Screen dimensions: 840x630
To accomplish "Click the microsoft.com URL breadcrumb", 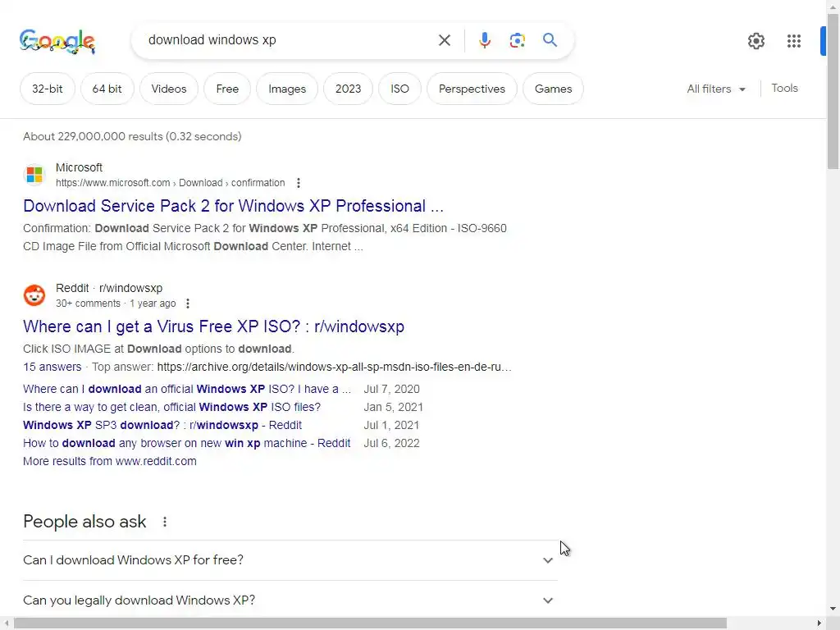I will point(170,183).
